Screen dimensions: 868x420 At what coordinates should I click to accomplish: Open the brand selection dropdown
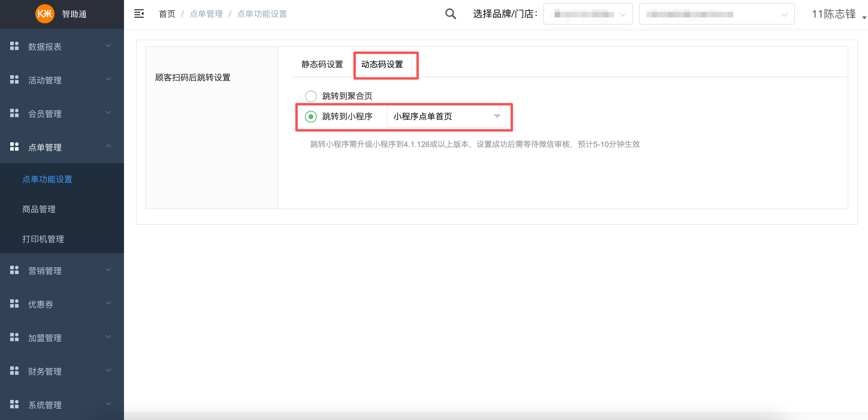[x=588, y=14]
